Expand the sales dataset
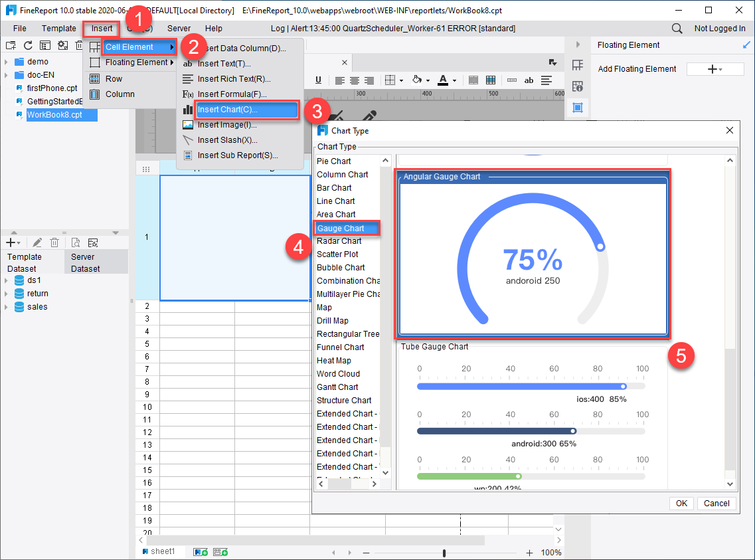 (6, 307)
